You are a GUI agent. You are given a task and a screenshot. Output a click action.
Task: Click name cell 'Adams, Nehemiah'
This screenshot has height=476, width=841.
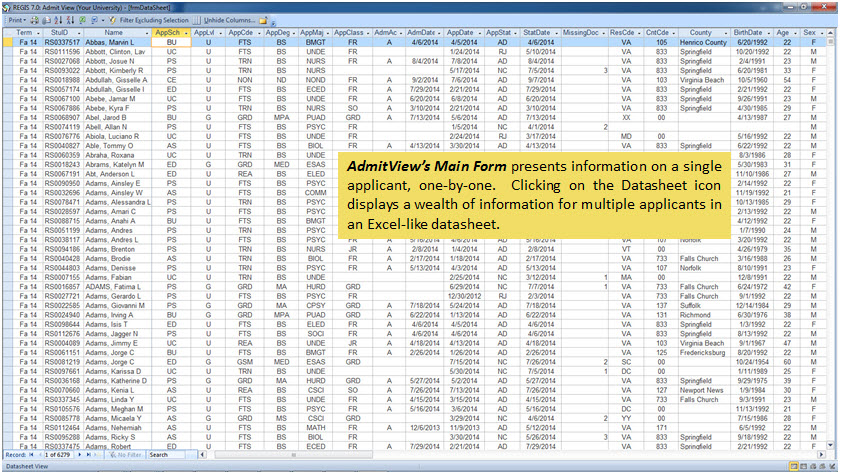tap(113, 428)
